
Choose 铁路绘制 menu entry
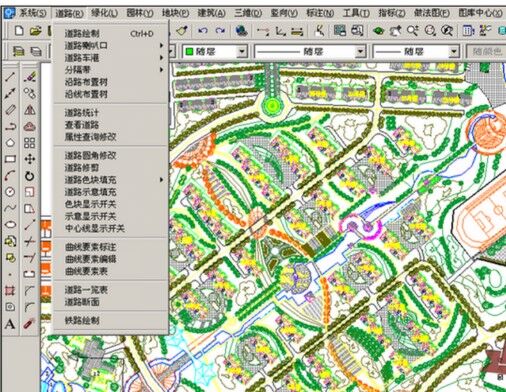pos(111,321)
